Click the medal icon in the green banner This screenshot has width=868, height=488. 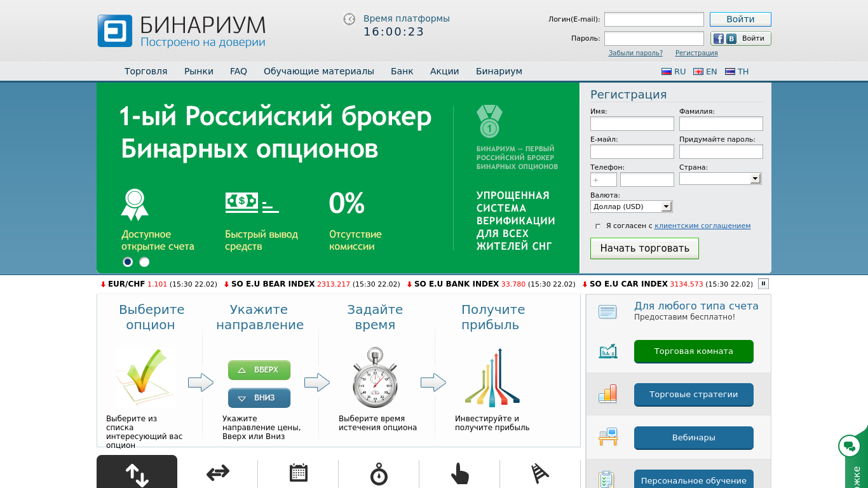[489, 121]
